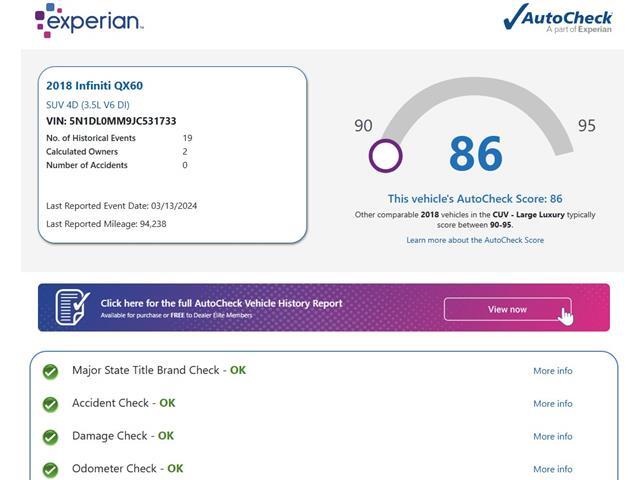Click Odometer Check - OK text
This screenshot has height=480, width=640.
pos(128,469)
